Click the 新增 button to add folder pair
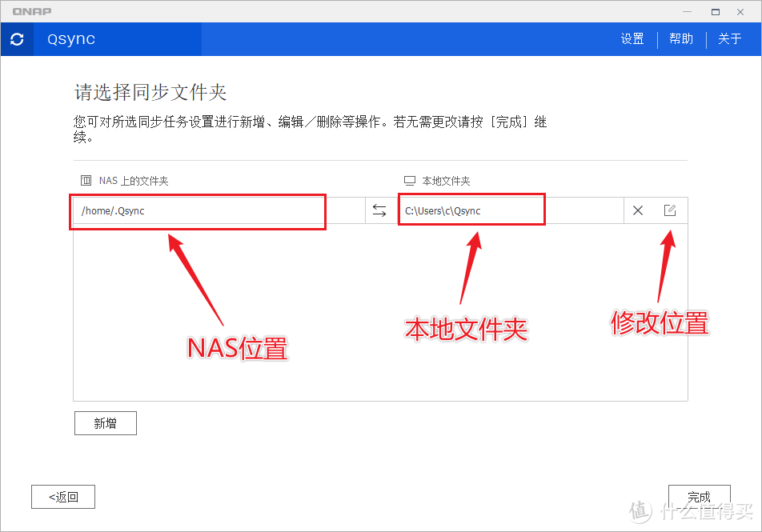Screen dimensions: 762x532 point(105,422)
